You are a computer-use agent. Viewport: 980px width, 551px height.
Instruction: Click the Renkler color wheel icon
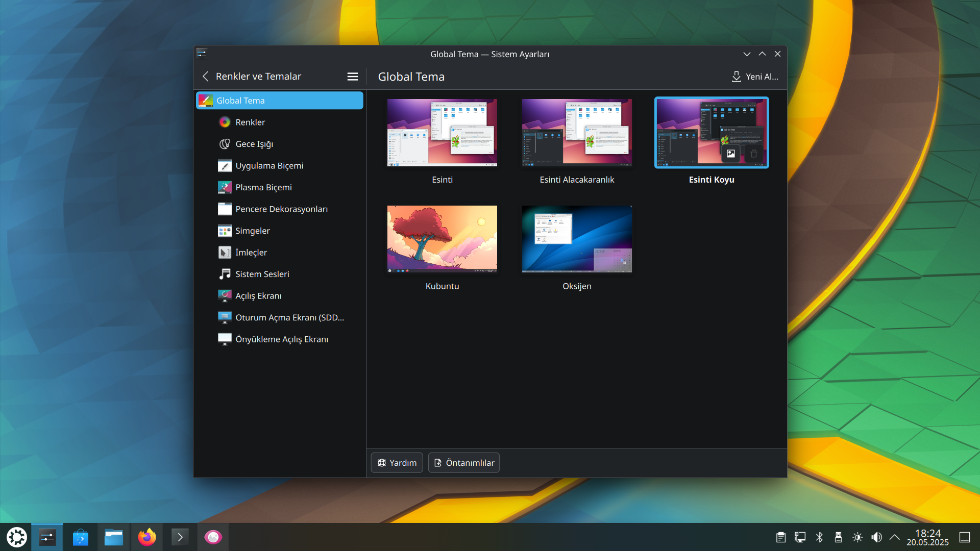(x=225, y=122)
